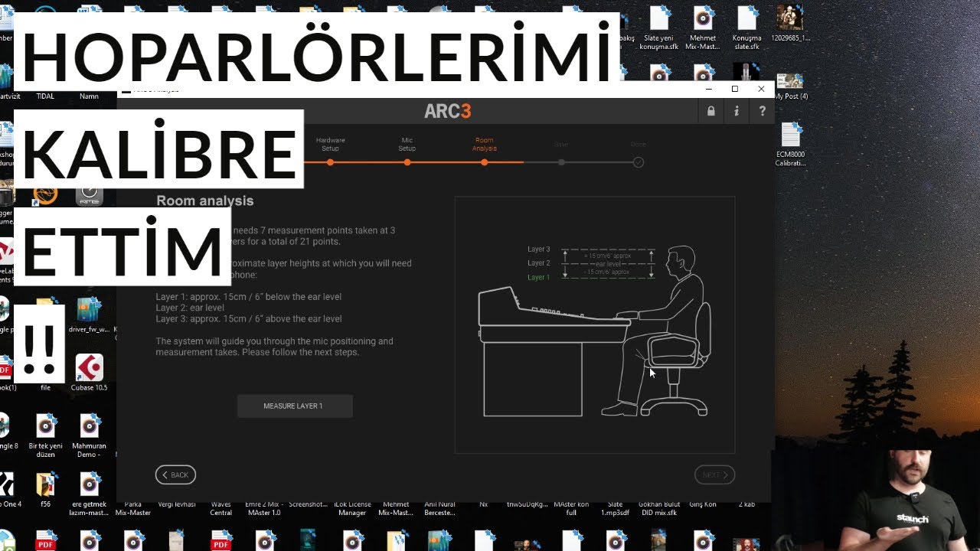
Task: Click the Gökhan Bulut DID mix.sfk label
Action: (659, 508)
